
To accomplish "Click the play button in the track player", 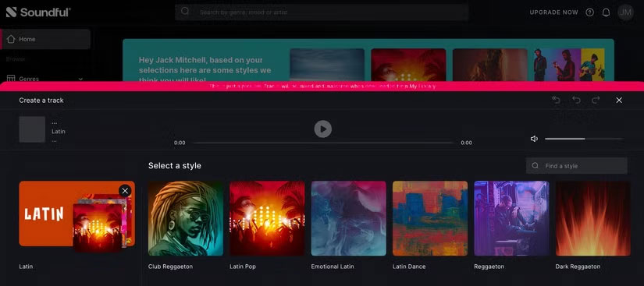I will coord(323,129).
